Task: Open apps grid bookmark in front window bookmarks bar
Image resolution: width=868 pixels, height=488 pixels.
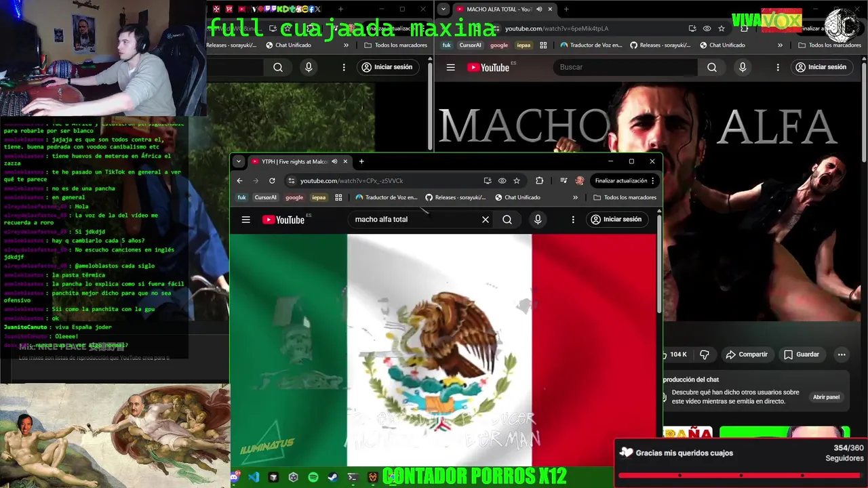Action: pos(338,198)
